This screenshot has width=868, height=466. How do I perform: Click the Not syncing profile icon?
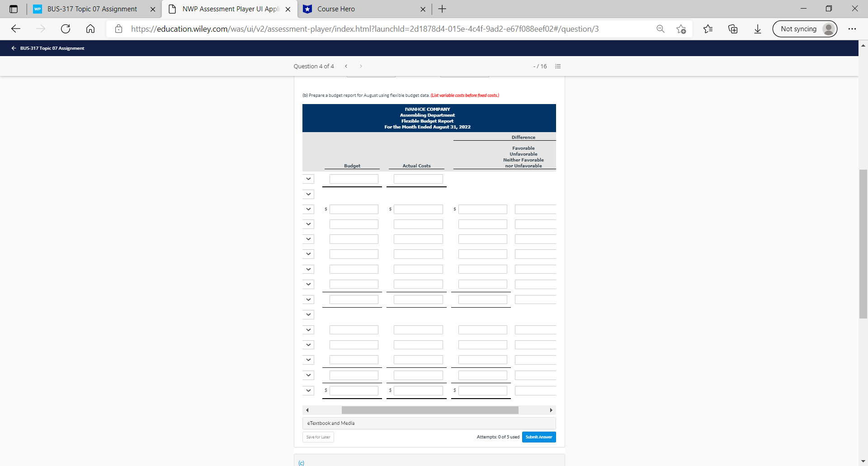point(805,29)
